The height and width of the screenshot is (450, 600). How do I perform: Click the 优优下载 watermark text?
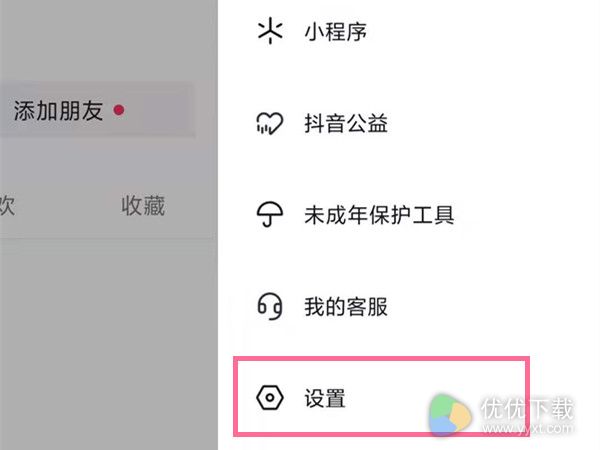[x=527, y=409]
